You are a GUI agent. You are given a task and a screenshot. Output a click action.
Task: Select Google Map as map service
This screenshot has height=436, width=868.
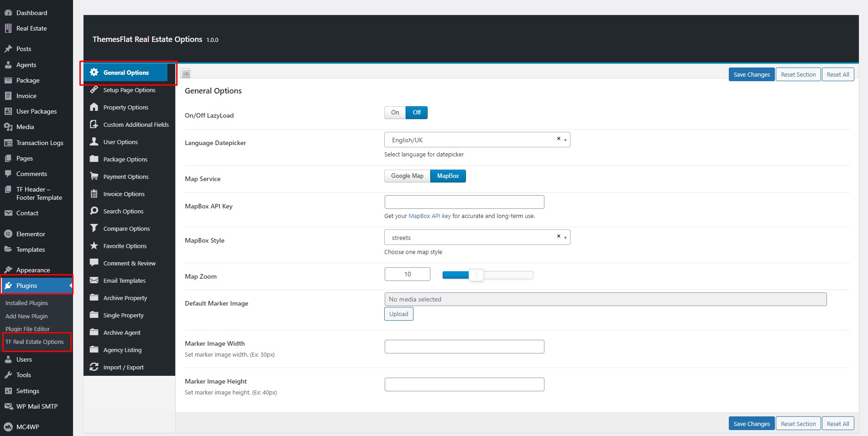(x=407, y=176)
